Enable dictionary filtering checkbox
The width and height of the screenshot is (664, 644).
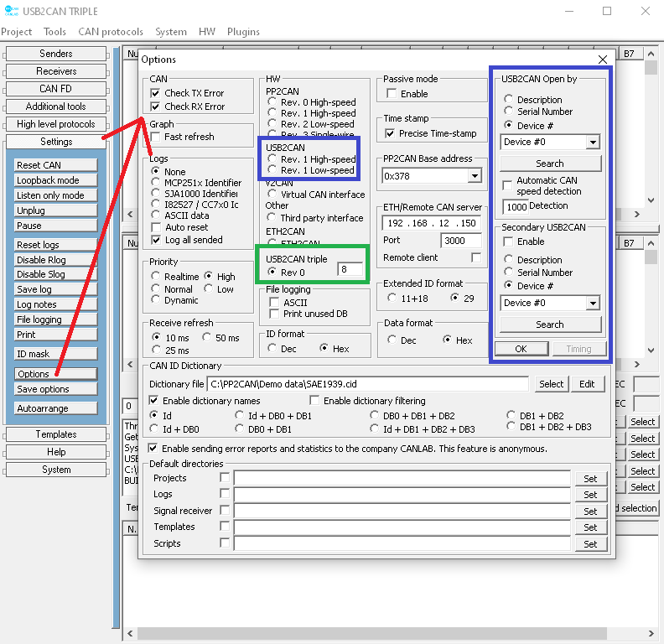point(314,400)
